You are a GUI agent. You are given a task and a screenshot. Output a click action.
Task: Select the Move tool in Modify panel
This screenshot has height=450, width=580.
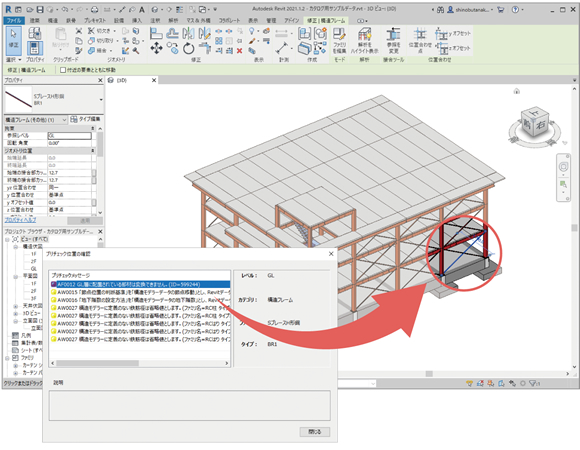[x=156, y=48]
